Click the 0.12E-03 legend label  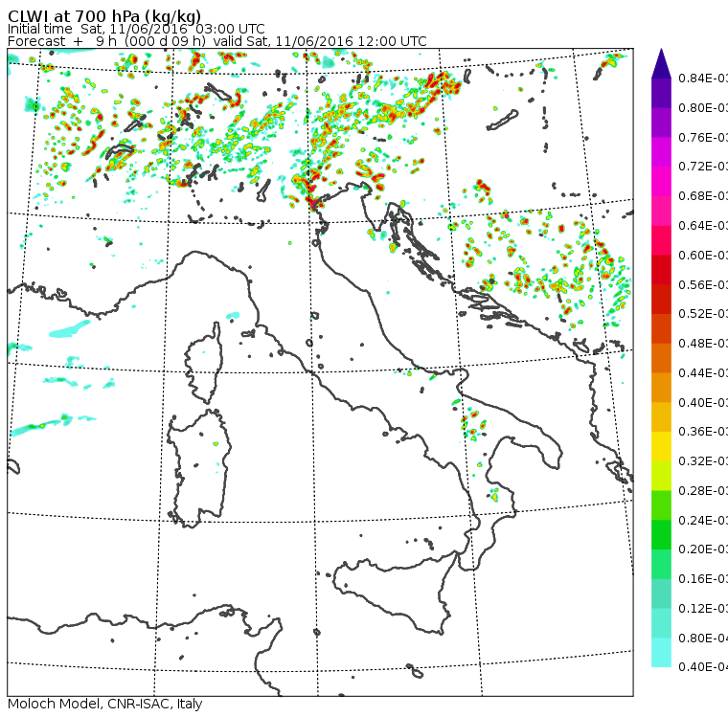pyautogui.click(x=703, y=609)
